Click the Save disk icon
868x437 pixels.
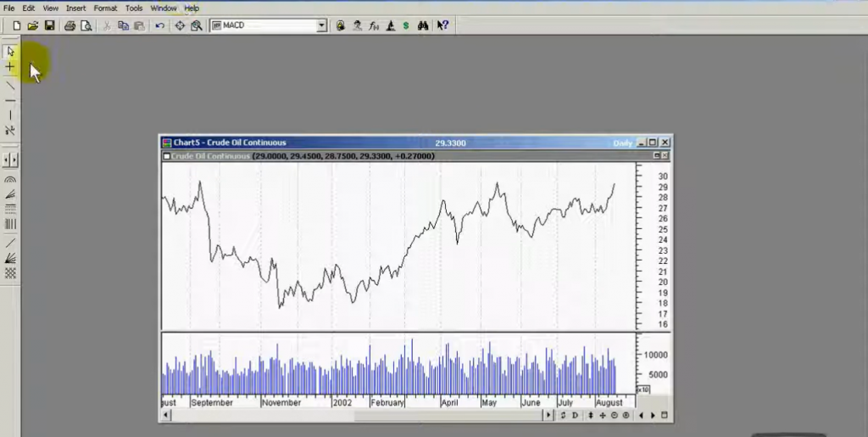click(x=50, y=25)
